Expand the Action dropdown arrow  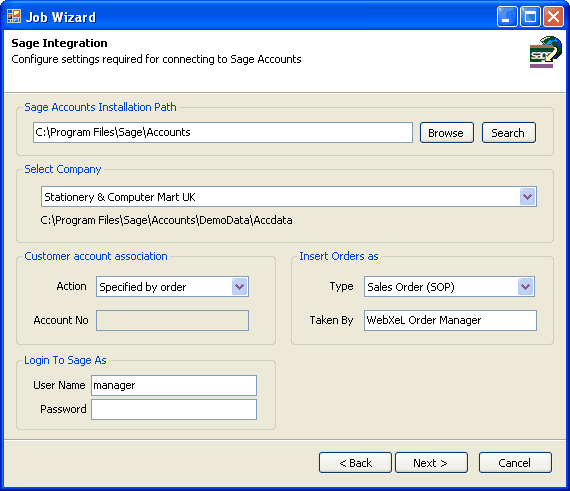[240, 287]
